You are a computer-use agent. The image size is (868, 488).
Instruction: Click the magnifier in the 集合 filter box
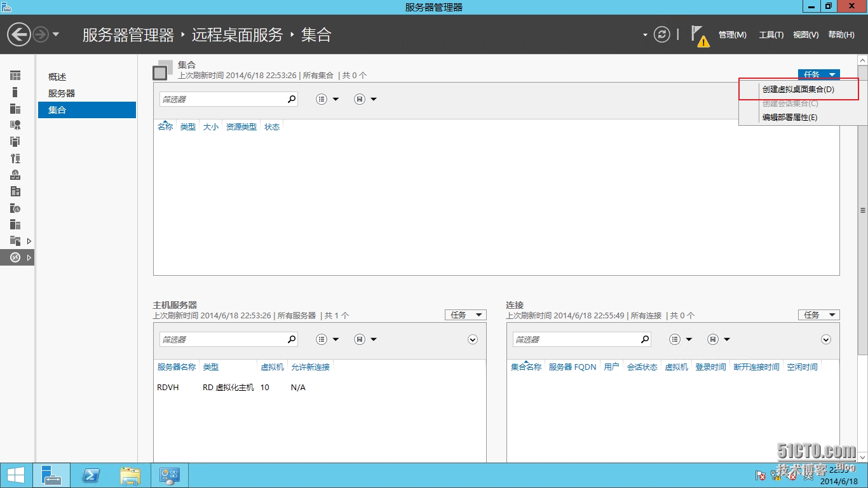coord(292,99)
